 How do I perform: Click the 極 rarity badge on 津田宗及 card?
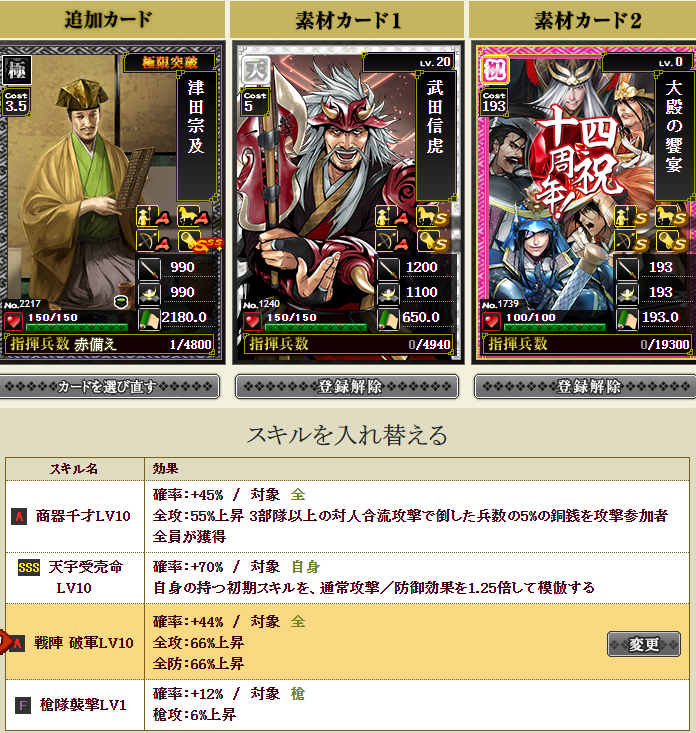point(17,70)
